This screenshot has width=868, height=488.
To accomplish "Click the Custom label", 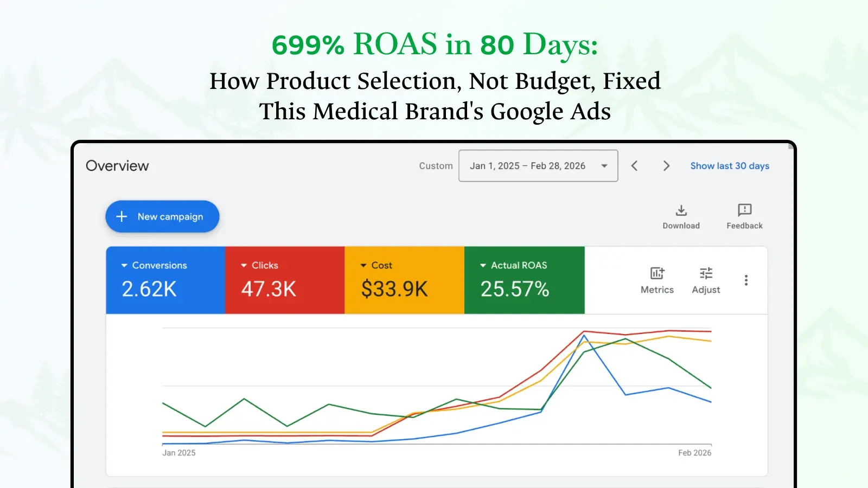I will (x=436, y=166).
